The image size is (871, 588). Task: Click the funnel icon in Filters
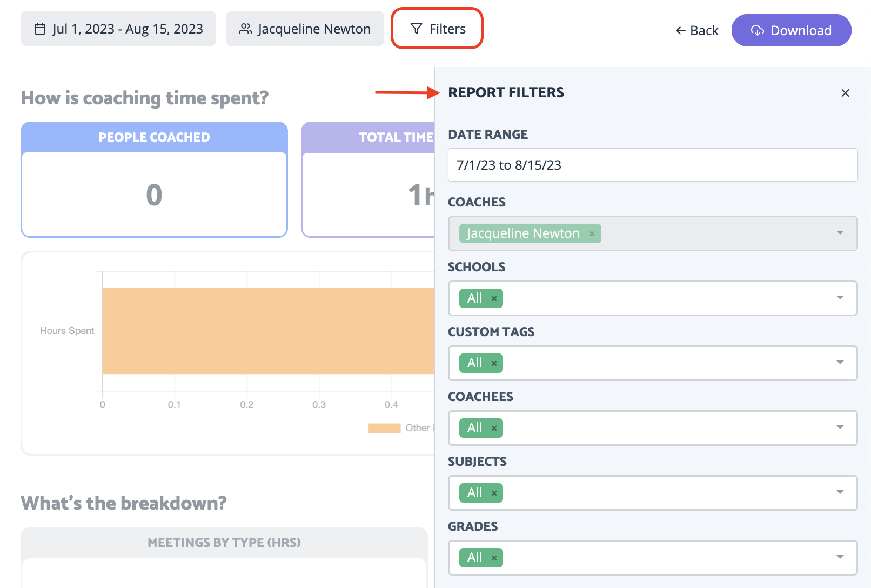click(x=417, y=29)
